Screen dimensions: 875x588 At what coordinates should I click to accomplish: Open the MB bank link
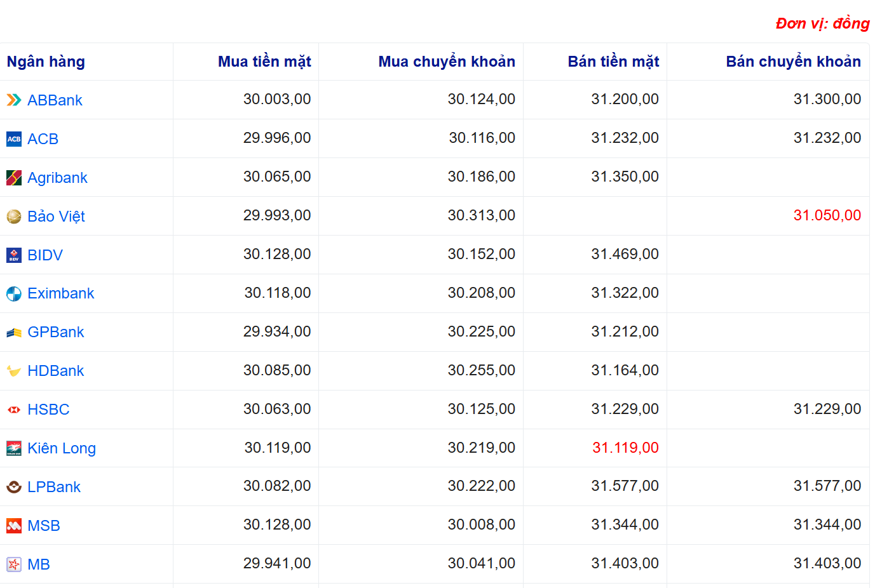tap(38, 565)
